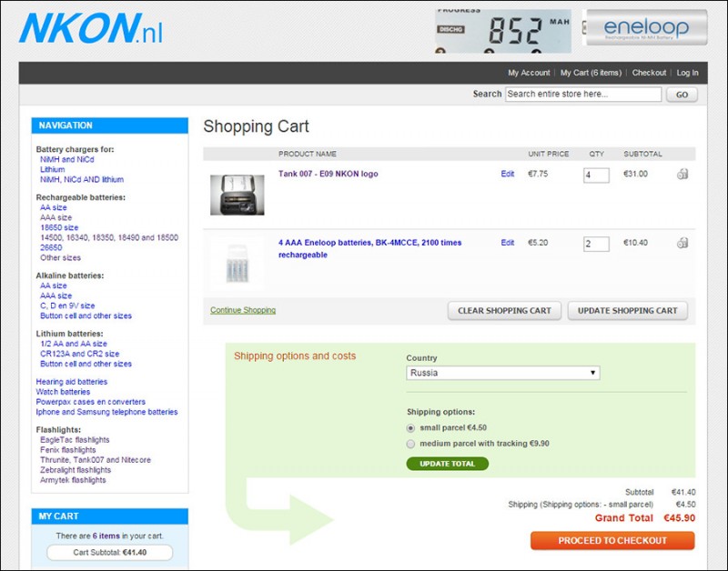
Task: Open NiMH, NiCd AND lithium chargers category
Action: pyautogui.click(x=82, y=179)
